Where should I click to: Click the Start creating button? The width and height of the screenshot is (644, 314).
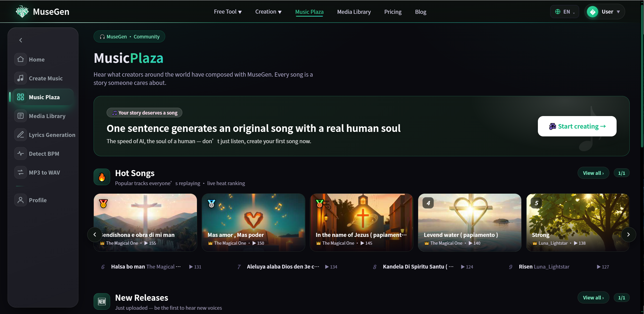point(577,126)
